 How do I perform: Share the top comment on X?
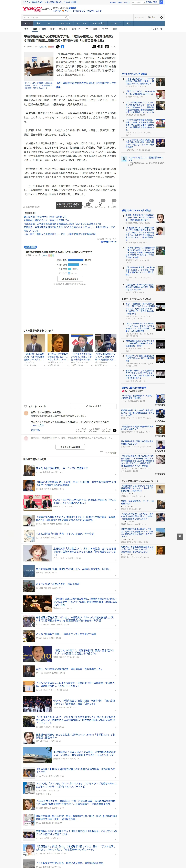coord(114,430)
